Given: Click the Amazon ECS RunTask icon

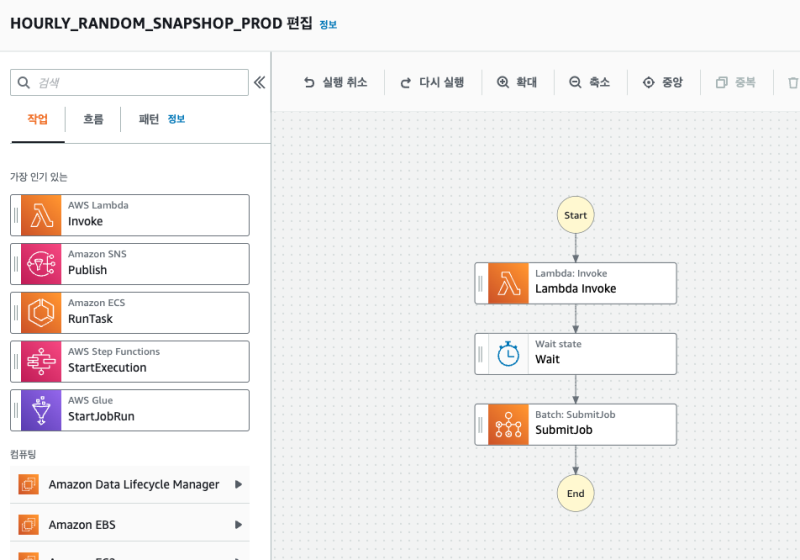Looking at the screenshot, I should pos(42,313).
